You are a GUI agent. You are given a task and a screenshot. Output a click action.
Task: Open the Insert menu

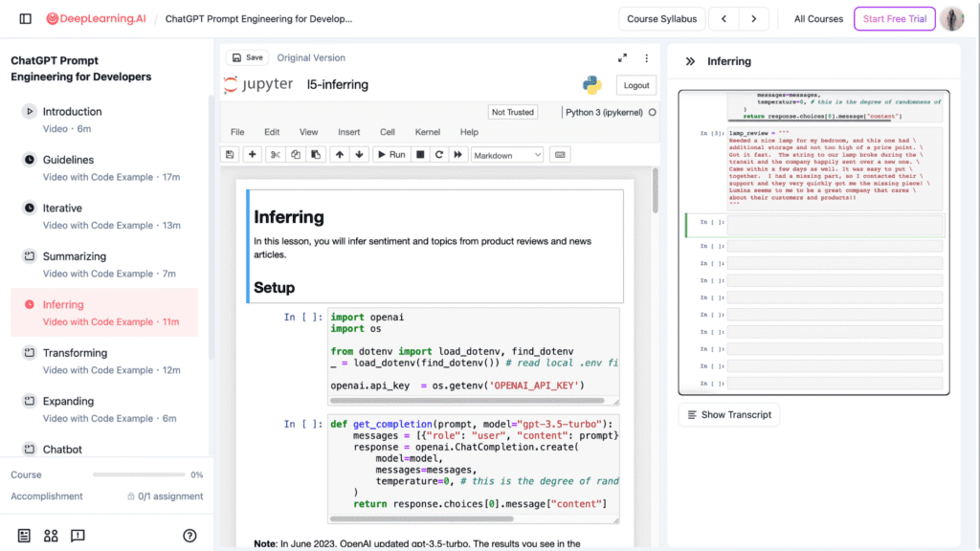pos(348,132)
